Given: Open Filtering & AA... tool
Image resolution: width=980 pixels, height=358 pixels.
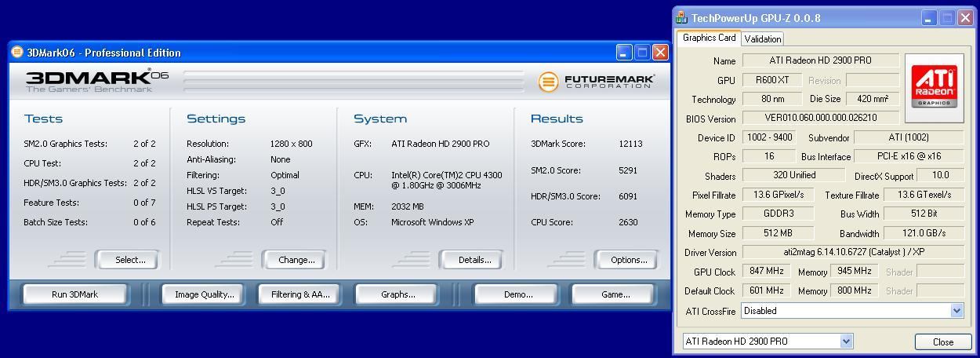Looking at the screenshot, I should [300, 294].
